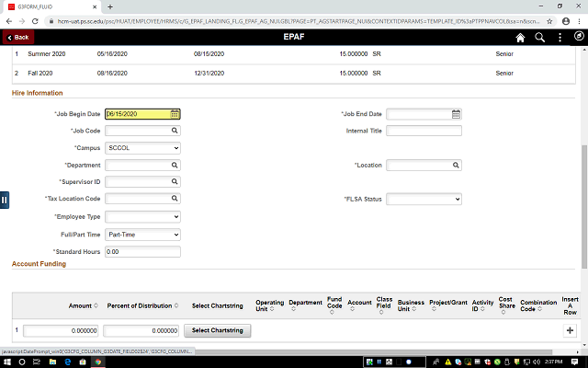Image resolution: width=588 pixels, height=368 pixels.
Task: Open Edge browser on the taskbar
Action: (x=68, y=362)
